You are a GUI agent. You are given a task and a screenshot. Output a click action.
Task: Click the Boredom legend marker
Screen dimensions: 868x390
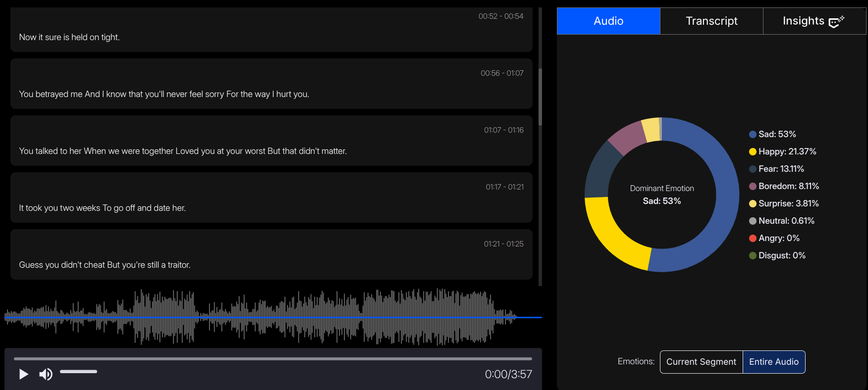tap(753, 187)
